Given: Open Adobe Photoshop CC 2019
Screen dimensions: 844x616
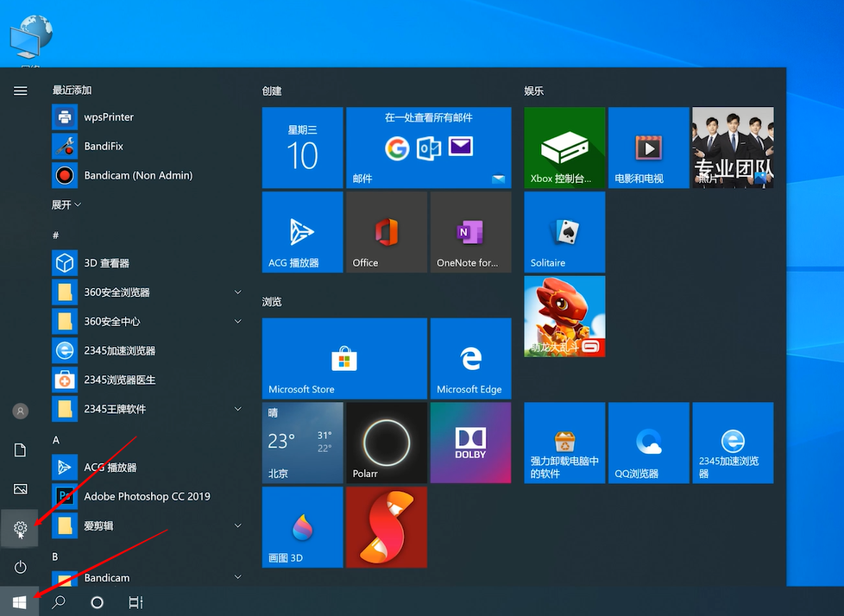Looking at the screenshot, I should pyautogui.click(x=147, y=496).
